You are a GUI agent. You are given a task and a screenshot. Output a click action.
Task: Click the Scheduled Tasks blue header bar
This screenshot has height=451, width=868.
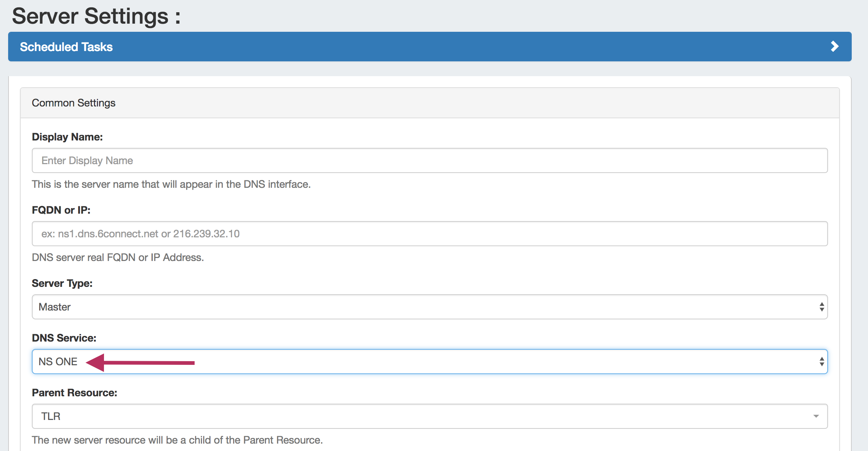tap(429, 47)
